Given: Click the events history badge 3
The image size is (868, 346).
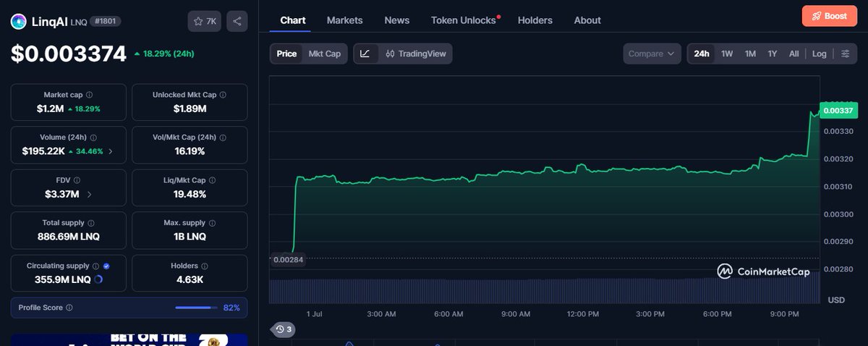Looking at the screenshot, I should (282, 329).
